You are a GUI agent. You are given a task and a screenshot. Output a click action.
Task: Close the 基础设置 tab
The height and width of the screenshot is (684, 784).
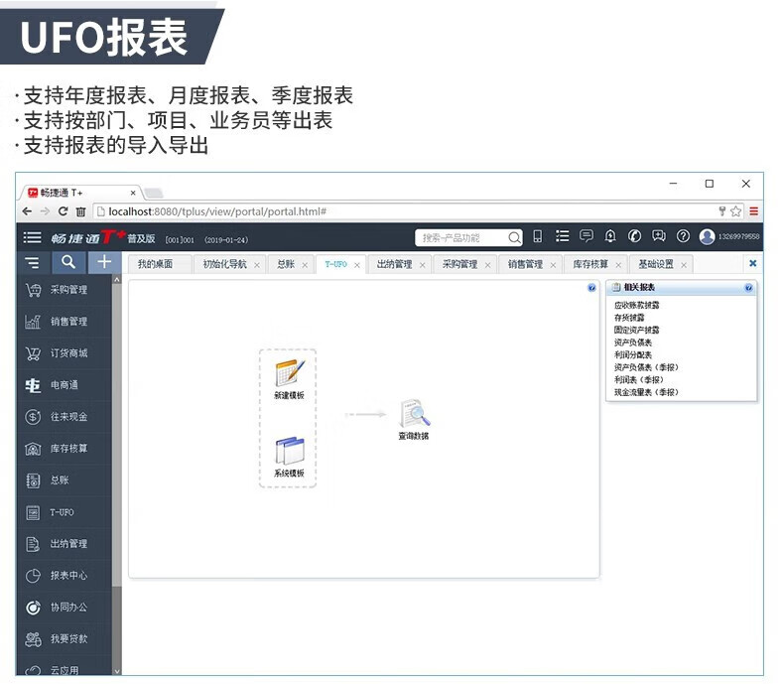(684, 265)
